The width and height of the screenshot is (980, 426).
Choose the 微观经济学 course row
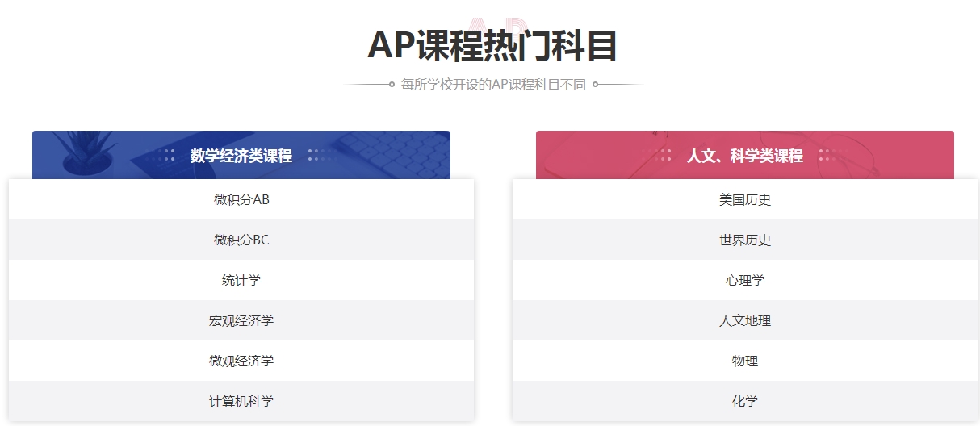pyautogui.click(x=241, y=361)
